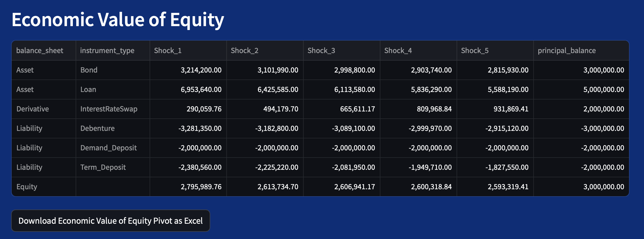Click the instrument_type column header

tap(107, 51)
